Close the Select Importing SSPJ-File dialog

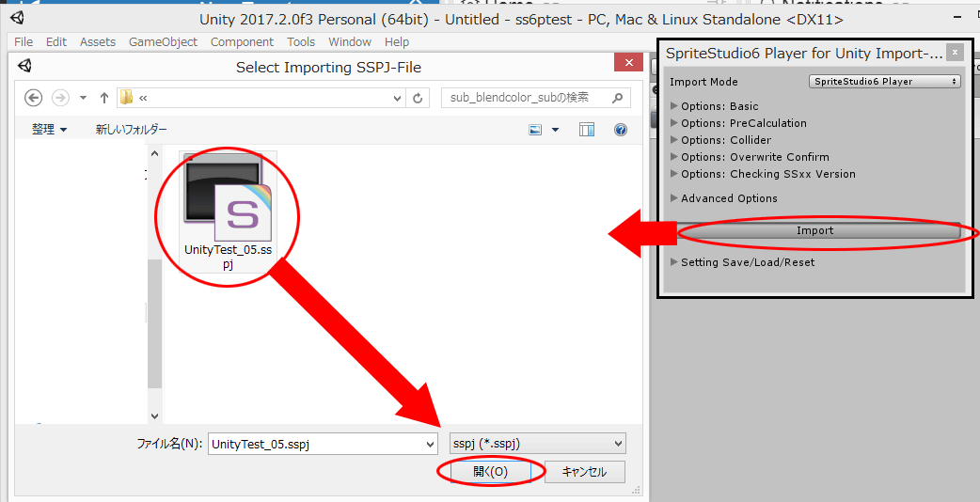click(x=629, y=62)
